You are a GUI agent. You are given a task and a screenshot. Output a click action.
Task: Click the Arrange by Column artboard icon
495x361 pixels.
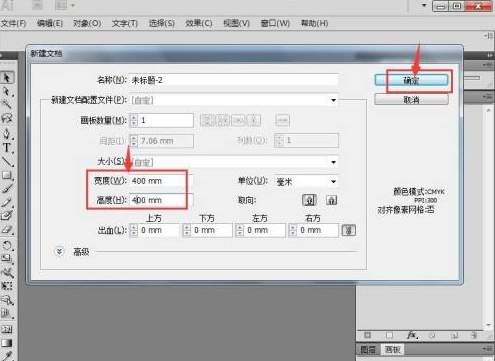coord(254,120)
